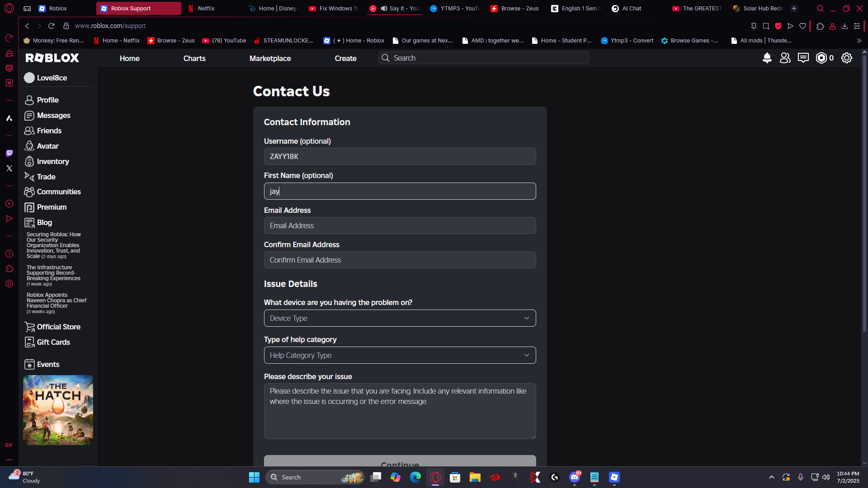Open Discord from the taskbar
868x488 pixels.
575,477
